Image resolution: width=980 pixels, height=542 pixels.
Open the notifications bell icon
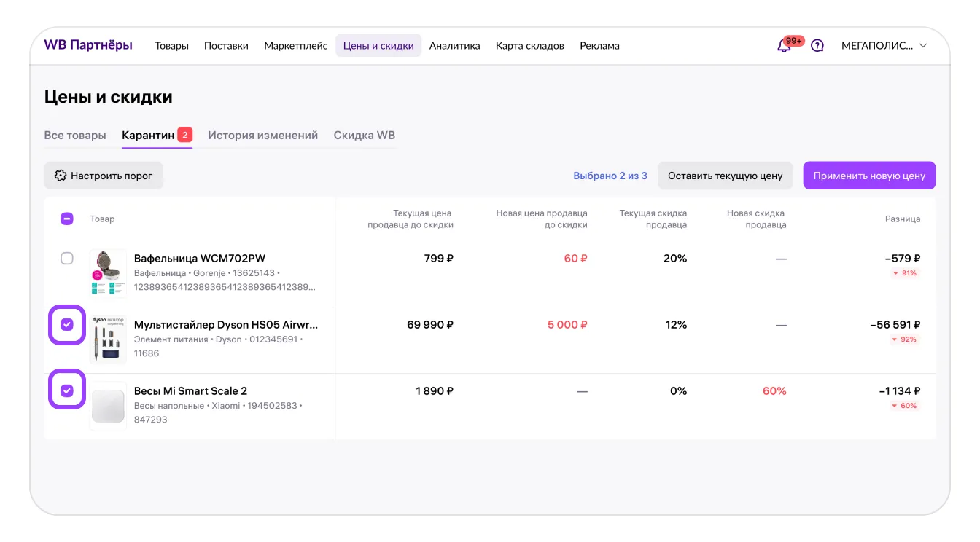point(784,46)
